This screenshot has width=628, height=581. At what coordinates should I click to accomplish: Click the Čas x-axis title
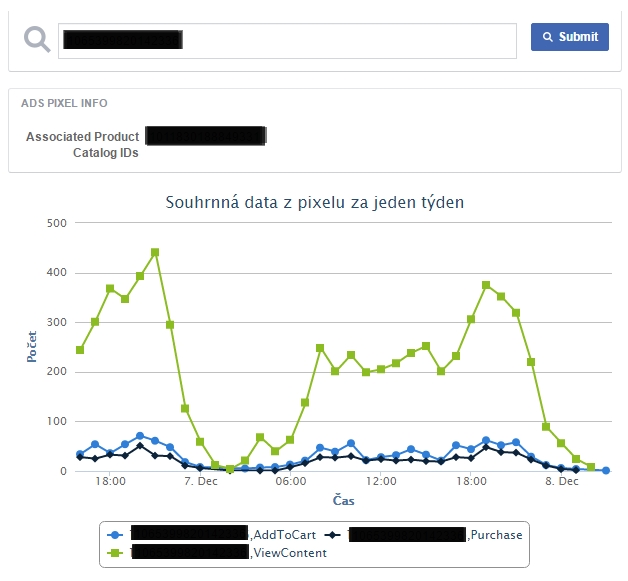tap(343, 501)
